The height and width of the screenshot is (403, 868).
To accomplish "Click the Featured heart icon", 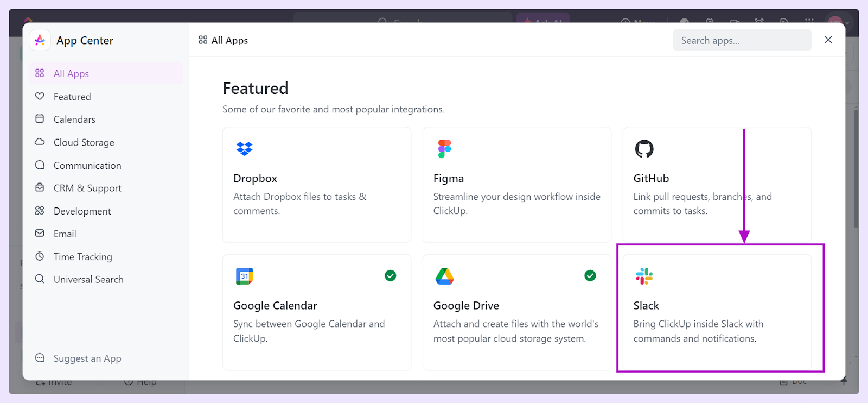I will 40,96.
